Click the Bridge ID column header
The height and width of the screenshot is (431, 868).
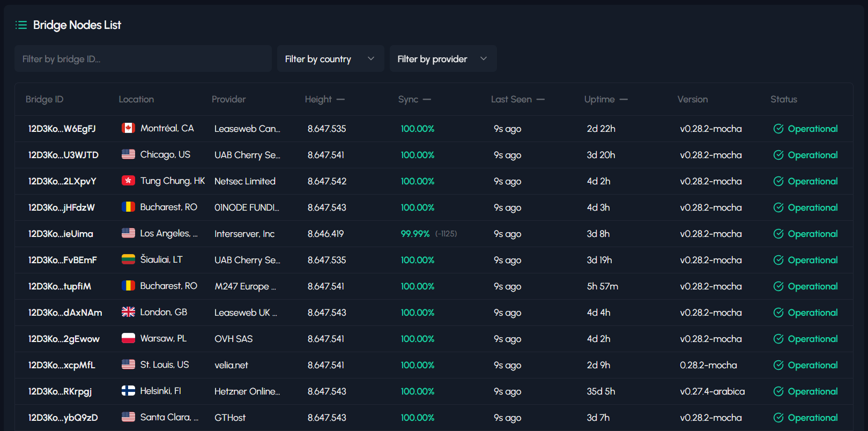click(44, 99)
